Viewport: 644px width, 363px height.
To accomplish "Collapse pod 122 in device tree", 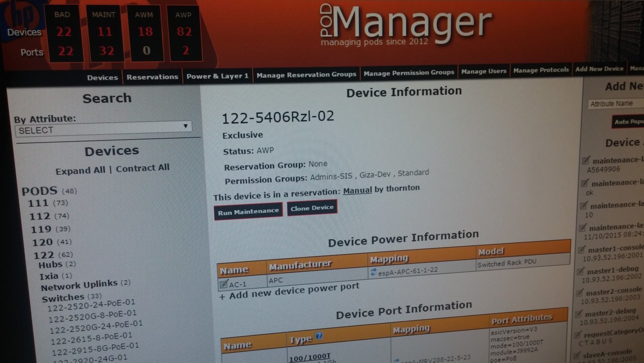I will pyautogui.click(x=44, y=256).
